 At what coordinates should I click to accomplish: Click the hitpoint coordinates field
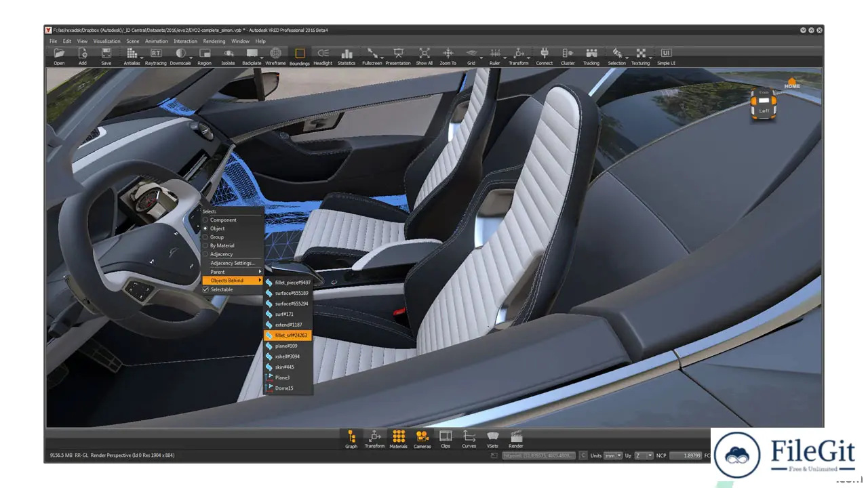coord(539,455)
